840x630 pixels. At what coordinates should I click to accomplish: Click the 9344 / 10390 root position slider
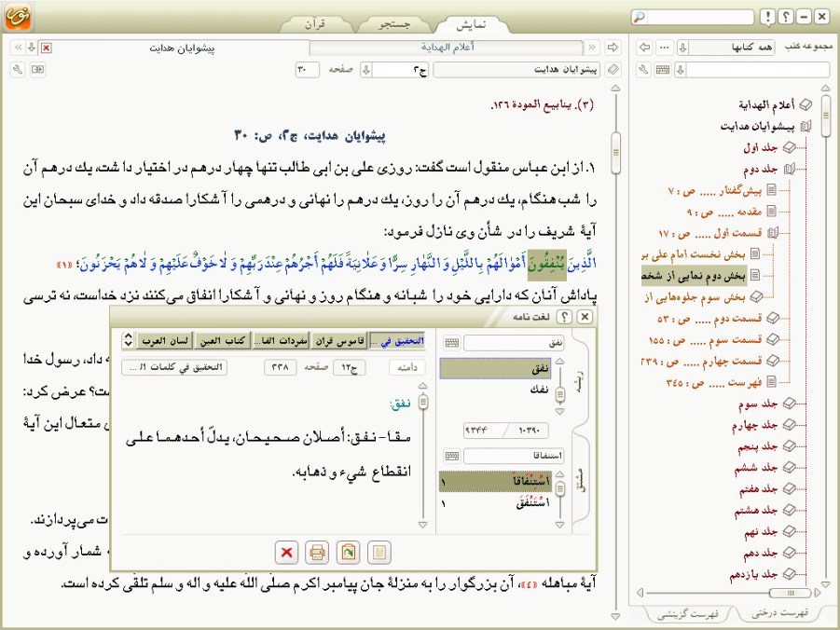[x=505, y=431]
